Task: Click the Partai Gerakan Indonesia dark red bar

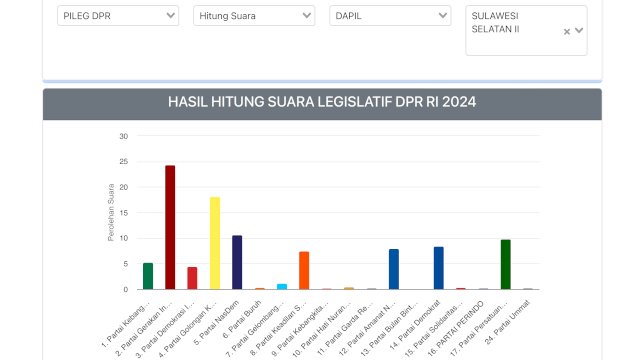Action: [x=170, y=227]
